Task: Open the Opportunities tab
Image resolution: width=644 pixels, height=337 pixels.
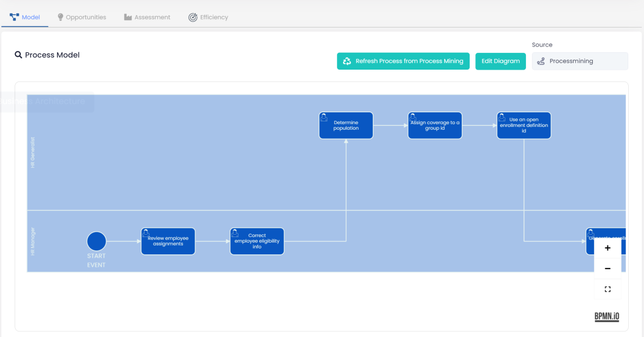Action: pyautogui.click(x=82, y=17)
